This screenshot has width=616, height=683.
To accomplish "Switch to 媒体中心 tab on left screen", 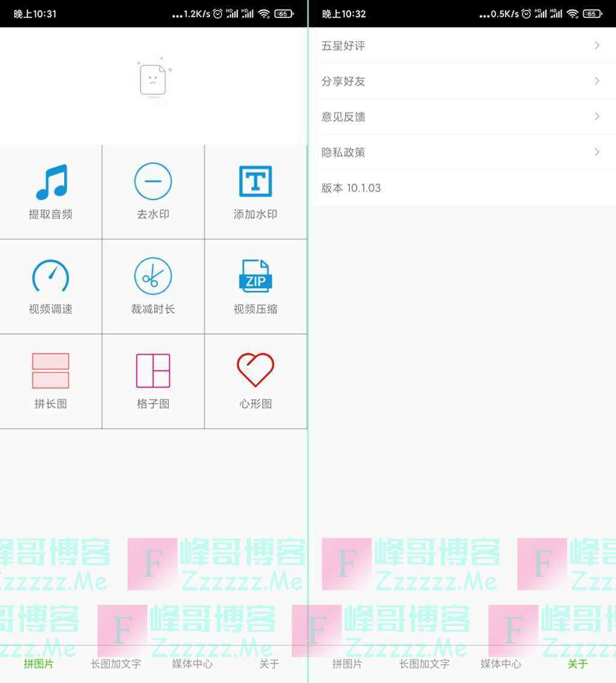I will point(192,664).
